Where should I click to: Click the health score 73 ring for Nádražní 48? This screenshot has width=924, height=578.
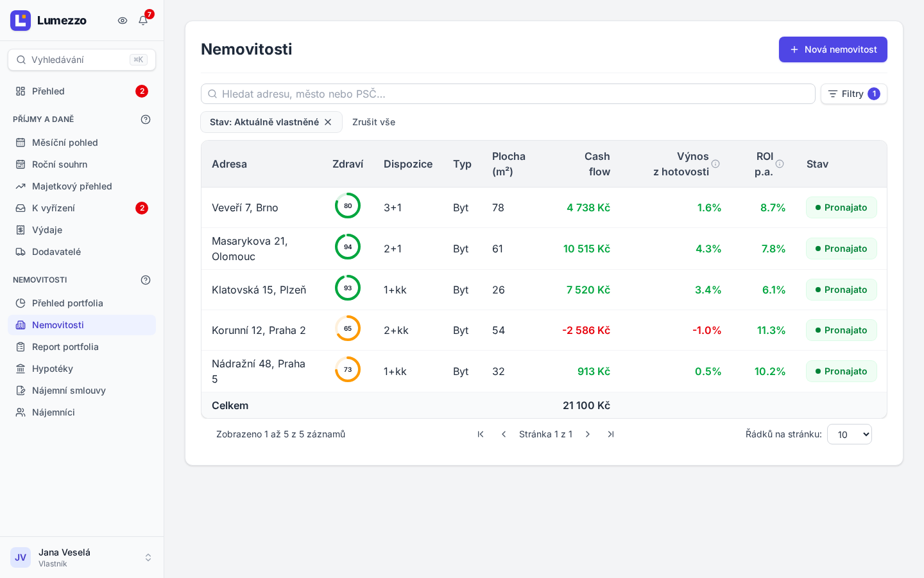click(x=348, y=369)
